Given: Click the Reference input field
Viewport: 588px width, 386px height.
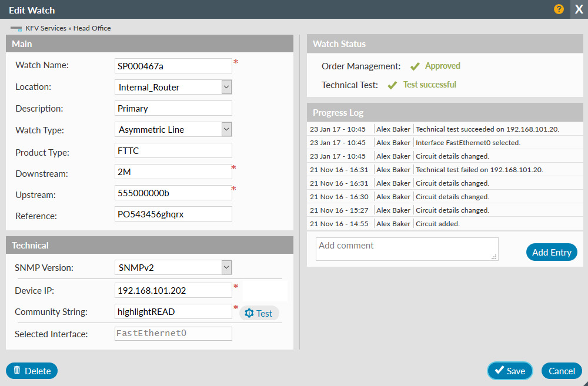Looking at the screenshot, I should tap(173, 214).
